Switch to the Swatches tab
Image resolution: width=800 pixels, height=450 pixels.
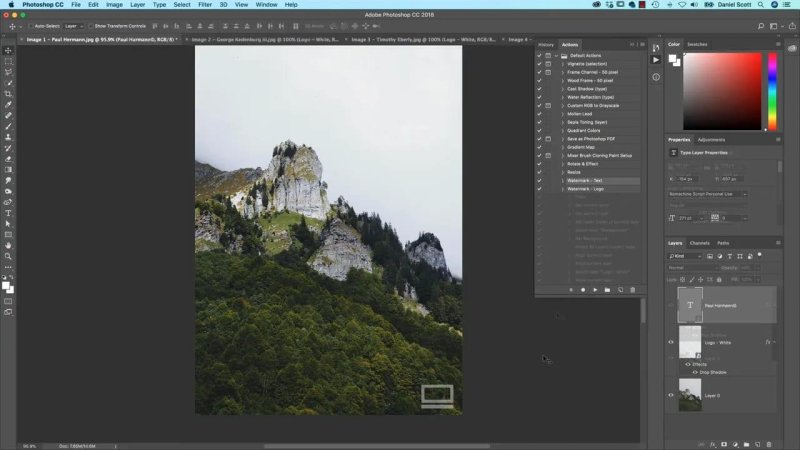(x=697, y=44)
